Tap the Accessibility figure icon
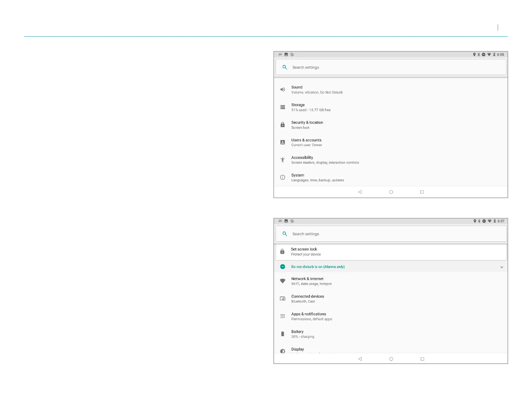 pos(282,160)
